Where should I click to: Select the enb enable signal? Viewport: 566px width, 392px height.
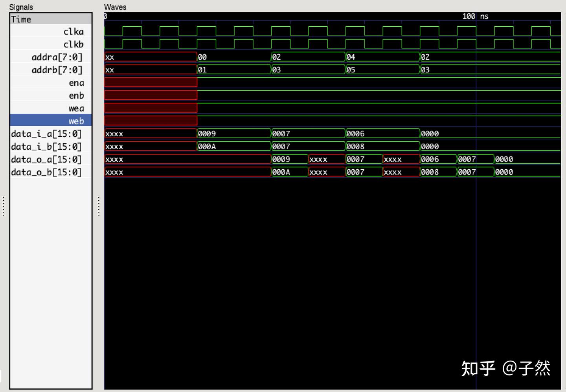coord(77,95)
